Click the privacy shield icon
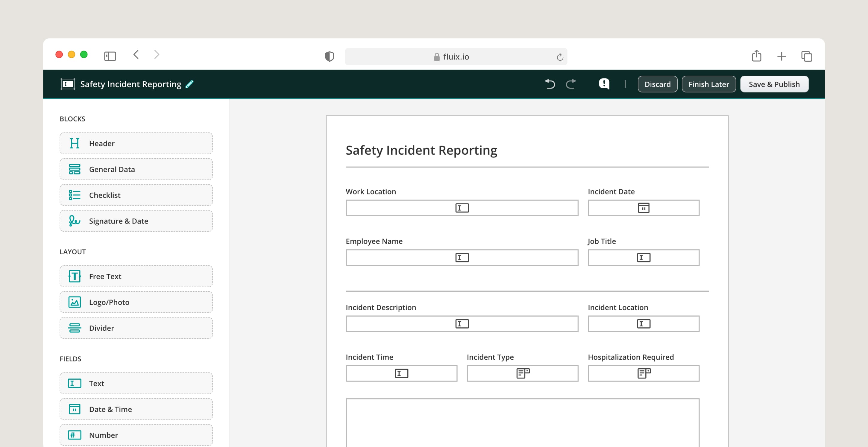Image resolution: width=868 pixels, height=447 pixels. 329,56
